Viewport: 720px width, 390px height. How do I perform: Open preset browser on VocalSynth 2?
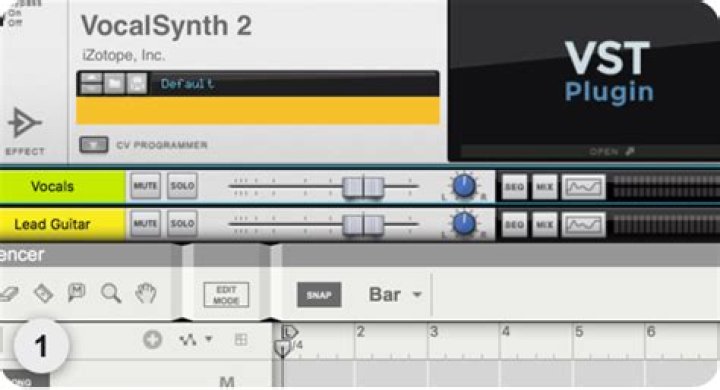(x=114, y=84)
